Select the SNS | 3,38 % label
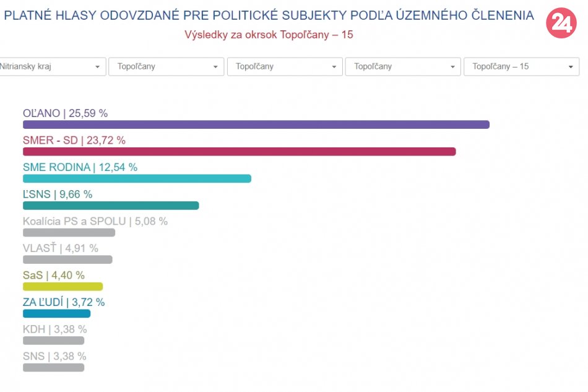This screenshot has width=588, height=392. pos(54,356)
